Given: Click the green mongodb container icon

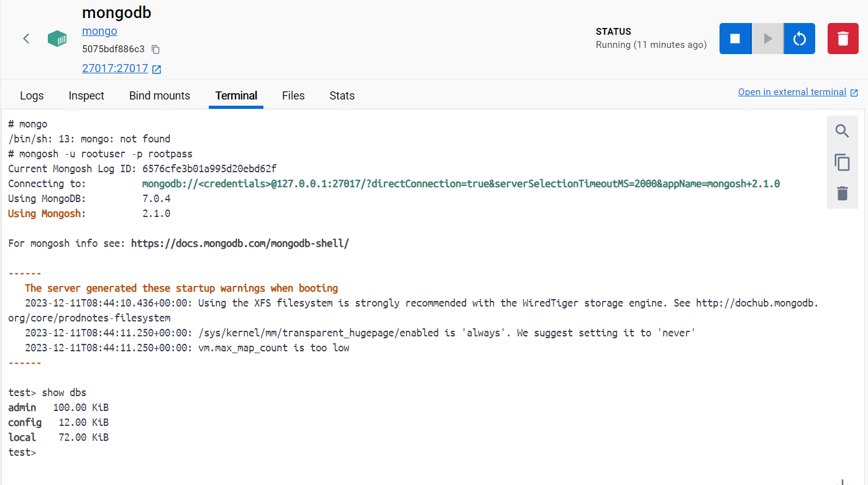Looking at the screenshot, I should pyautogui.click(x=57, y=39).
